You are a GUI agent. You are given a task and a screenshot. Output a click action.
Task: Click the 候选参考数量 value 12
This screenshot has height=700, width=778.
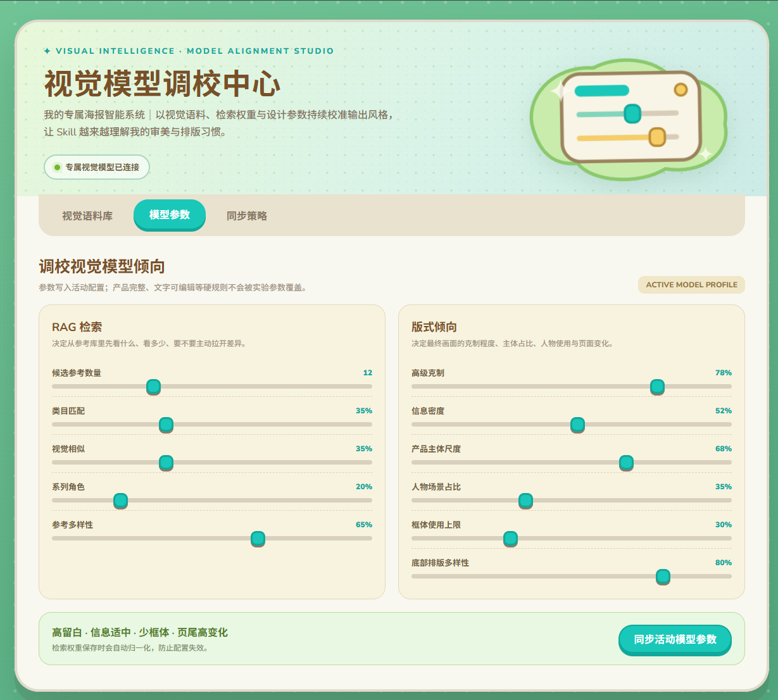coord(368,373)
